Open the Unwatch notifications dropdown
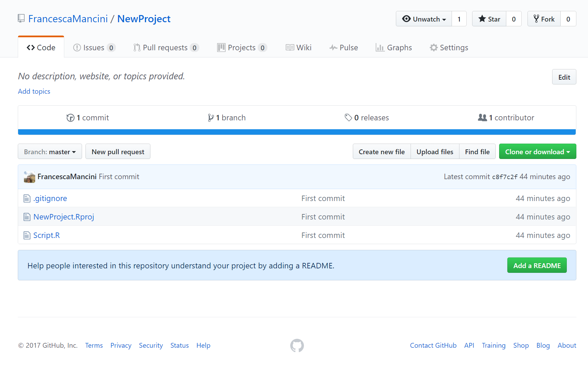This screenshot has height=373, width=588. [424, 19]
